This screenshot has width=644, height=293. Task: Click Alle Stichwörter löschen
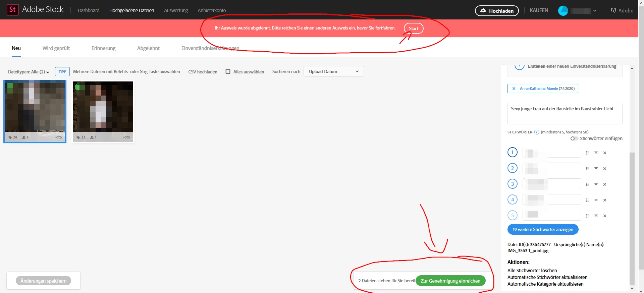532,271
